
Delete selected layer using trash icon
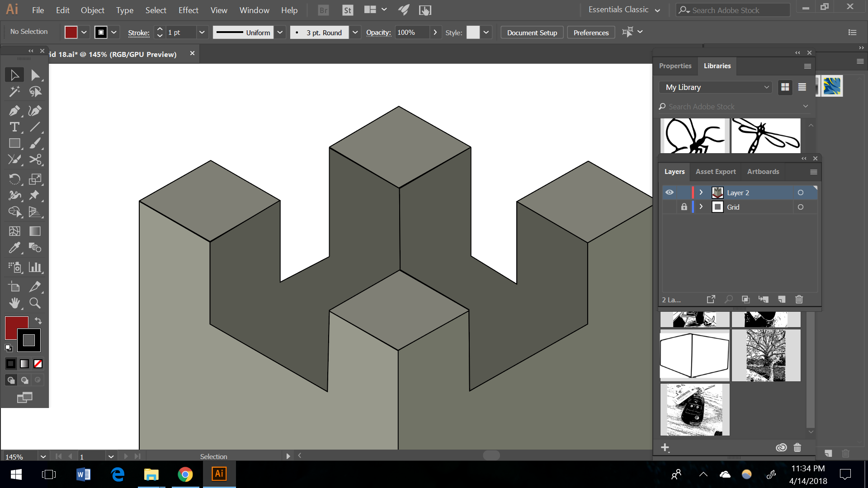(799, 299)
